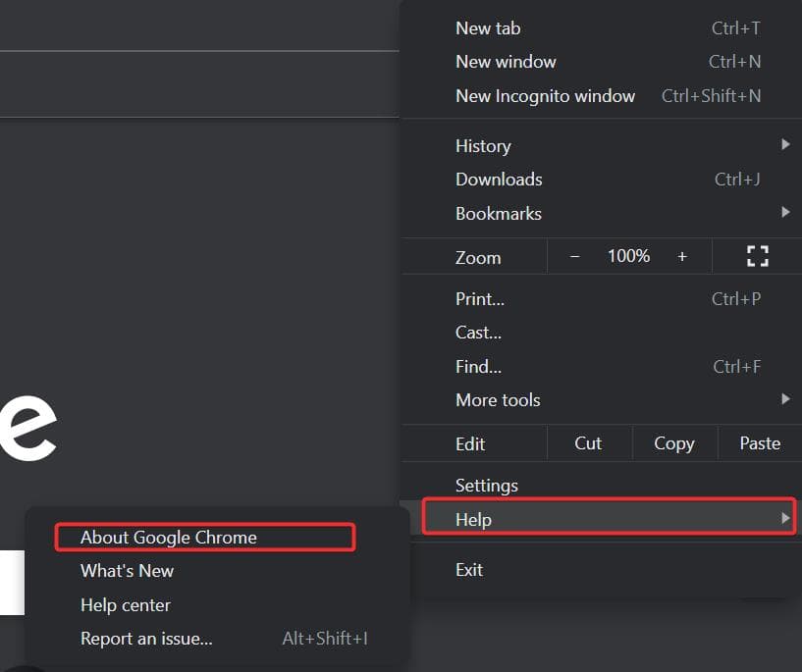Open Settings from Chrome menu
802x672 pixels.
[x=601, y=485]
